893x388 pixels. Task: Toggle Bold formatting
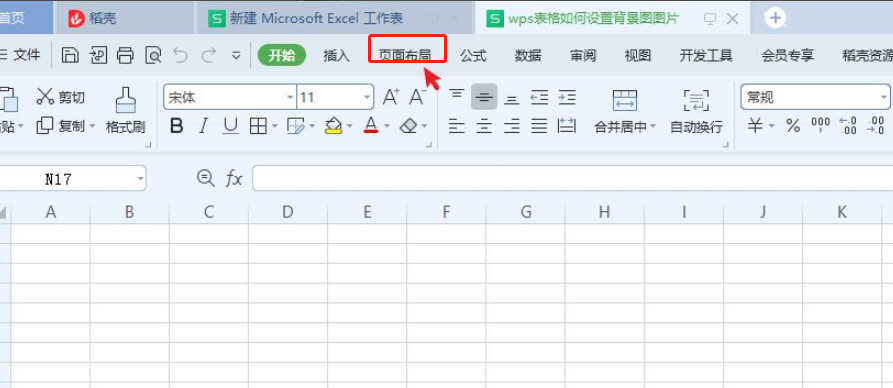177,126
